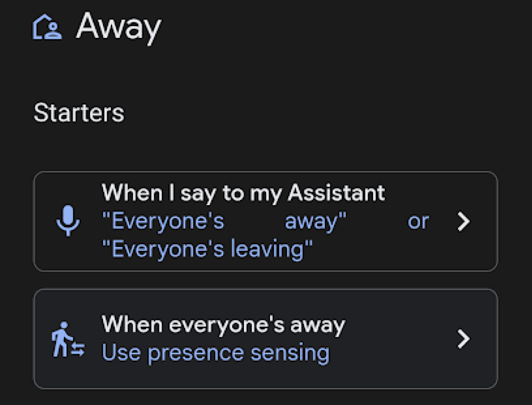Click the word "sensing" in presence starter
Screen dimensions: 532x405
(x=290, y=353)
